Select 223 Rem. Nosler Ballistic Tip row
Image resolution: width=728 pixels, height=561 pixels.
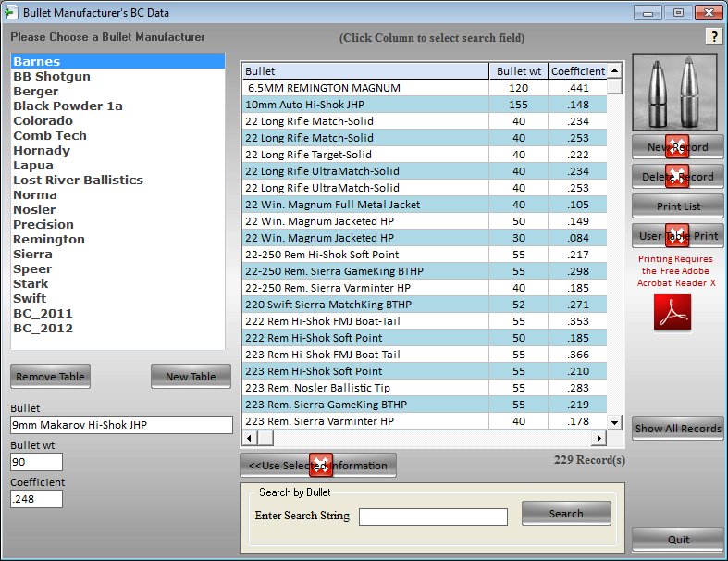click(425, 388)
